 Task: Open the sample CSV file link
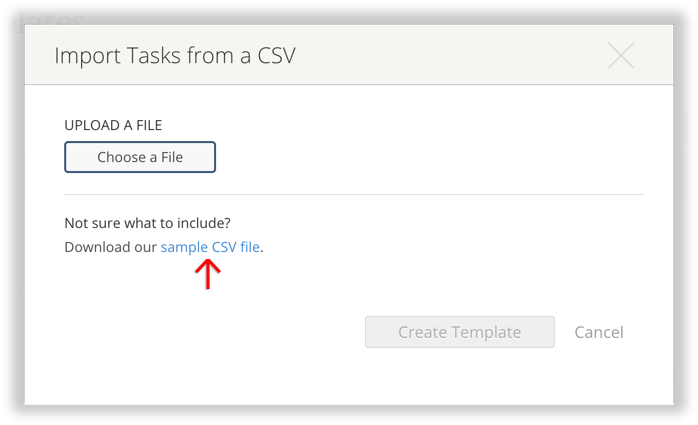[210, 247]
